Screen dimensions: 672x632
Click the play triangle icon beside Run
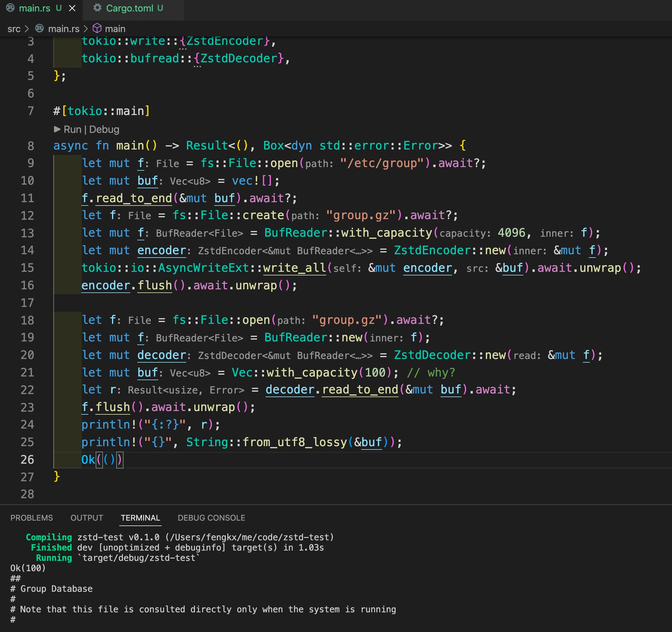coord(57,129)
